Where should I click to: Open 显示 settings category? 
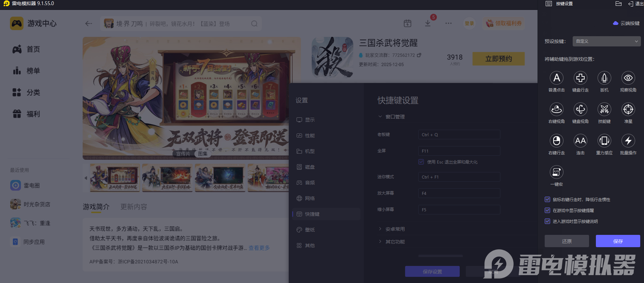pyautogui.click(x=326, y=120)
